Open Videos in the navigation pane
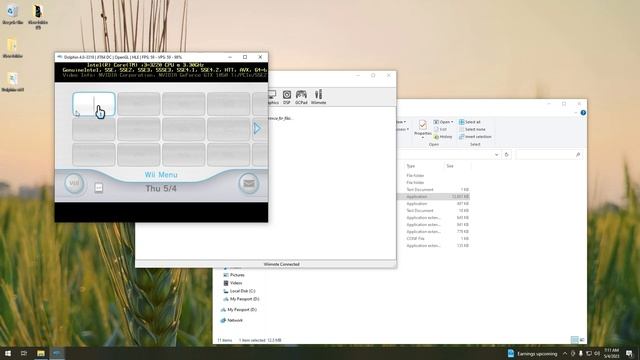 [x=233, y=283]
